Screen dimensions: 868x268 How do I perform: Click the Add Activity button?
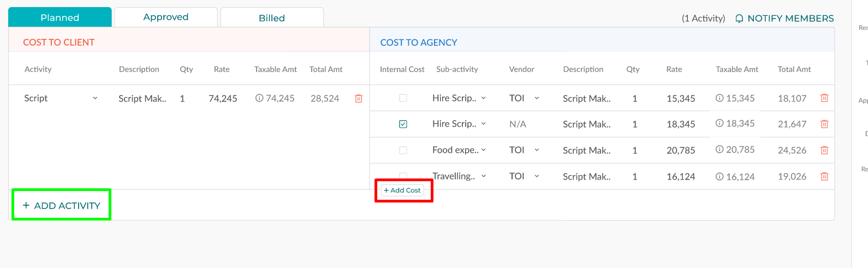62,206
